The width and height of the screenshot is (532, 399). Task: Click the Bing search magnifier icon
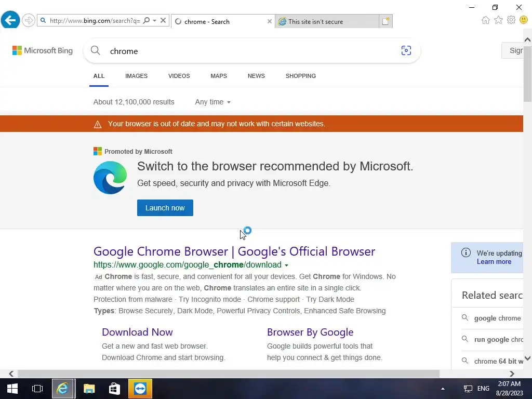pyautogui.click(x=96, y=50)
